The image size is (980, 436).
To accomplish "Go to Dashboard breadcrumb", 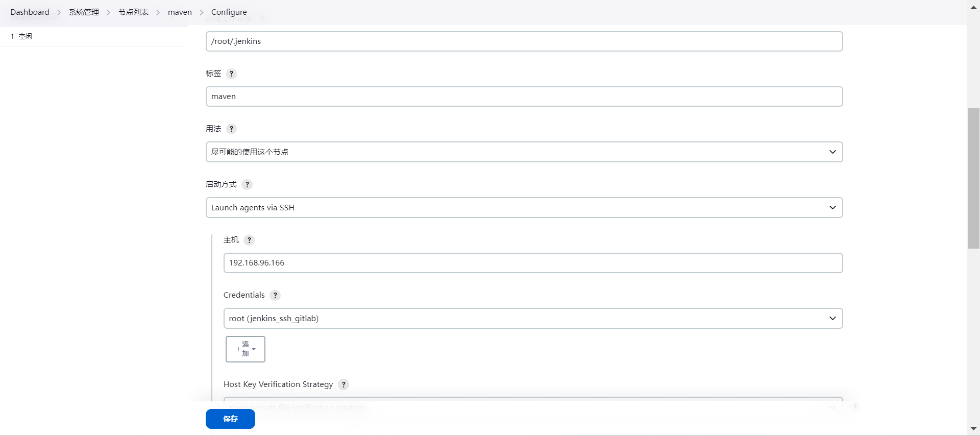I will (30, 12).
